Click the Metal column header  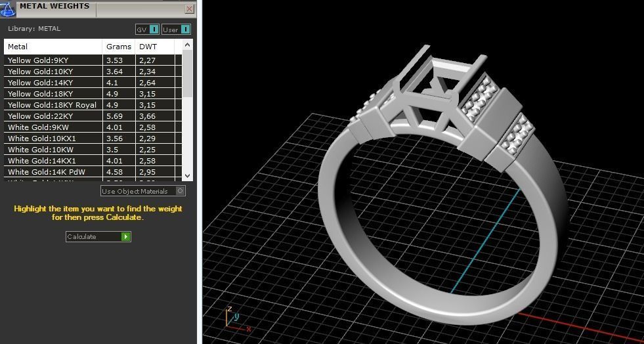pos(53,47)
